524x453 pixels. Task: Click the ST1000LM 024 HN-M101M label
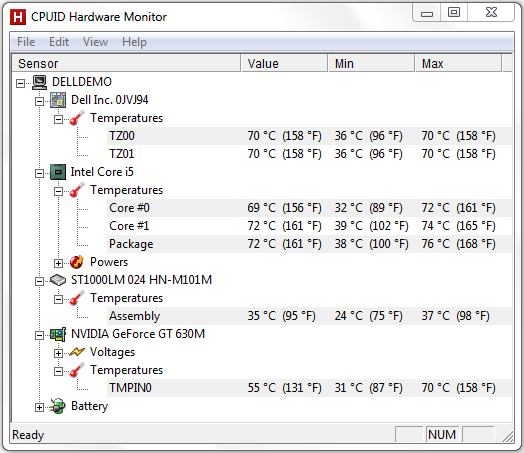click(x=141, y=280)
